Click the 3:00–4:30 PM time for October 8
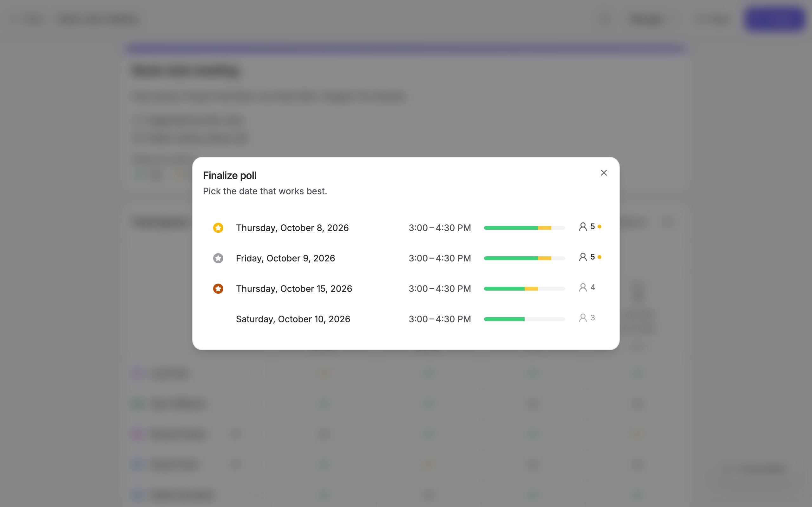 [440, 228]
